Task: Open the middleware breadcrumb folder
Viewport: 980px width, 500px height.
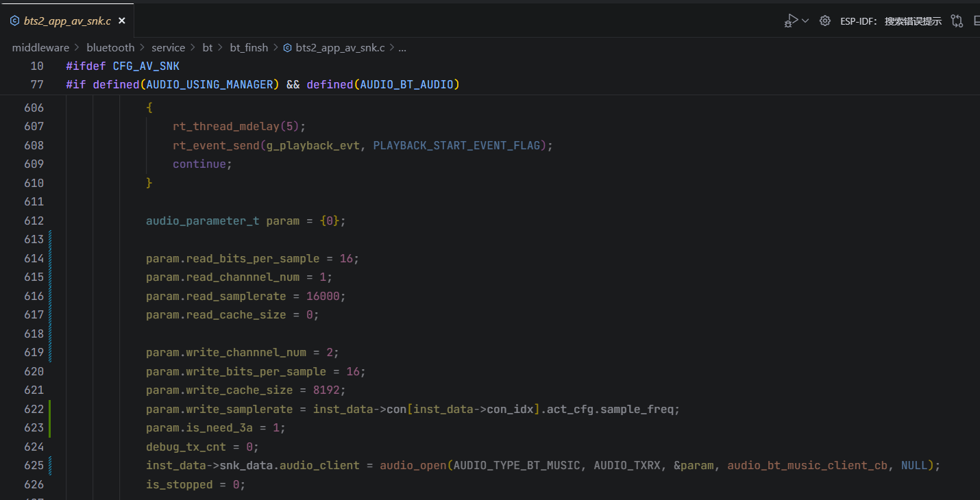Action: pos(40,47)
